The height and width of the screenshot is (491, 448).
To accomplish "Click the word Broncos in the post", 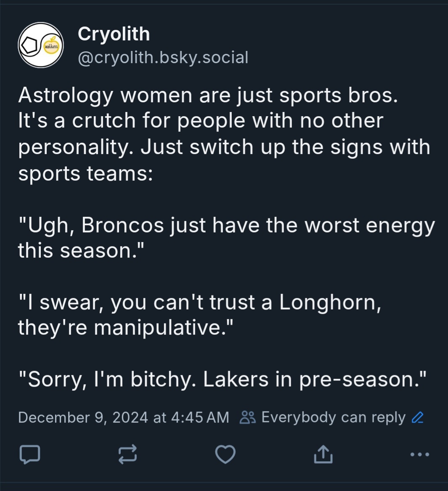I will point(123,225).
